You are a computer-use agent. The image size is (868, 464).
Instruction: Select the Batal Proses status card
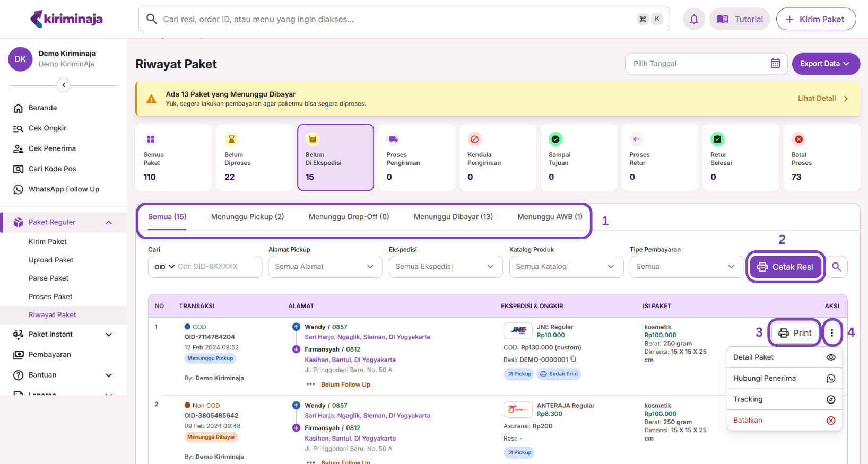(821, 157)
